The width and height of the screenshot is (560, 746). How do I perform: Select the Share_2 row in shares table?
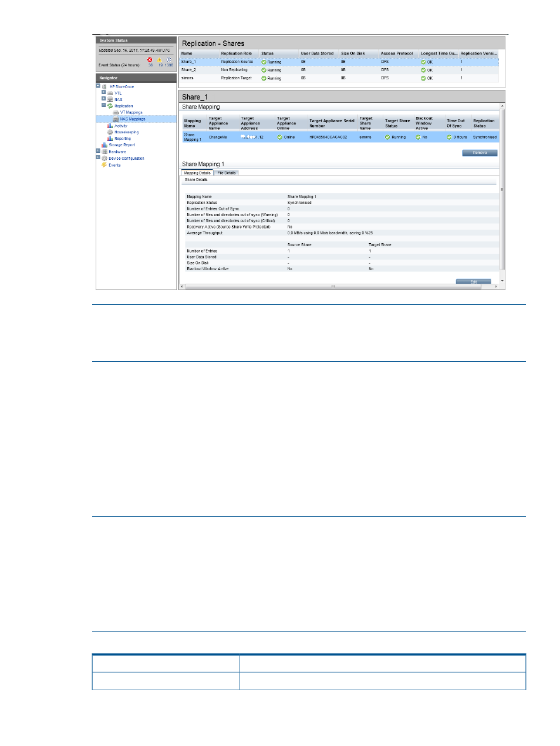point(339,70)
